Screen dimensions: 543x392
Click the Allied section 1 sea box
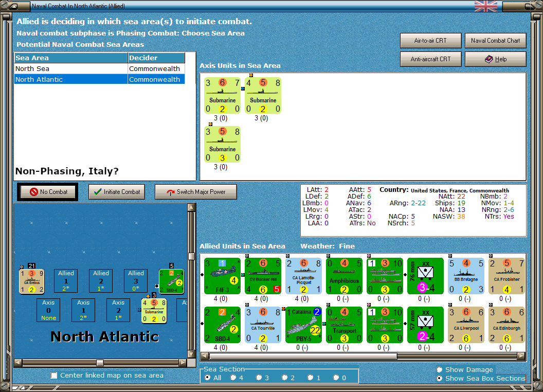pyautogui.click(x=66, y=281)
